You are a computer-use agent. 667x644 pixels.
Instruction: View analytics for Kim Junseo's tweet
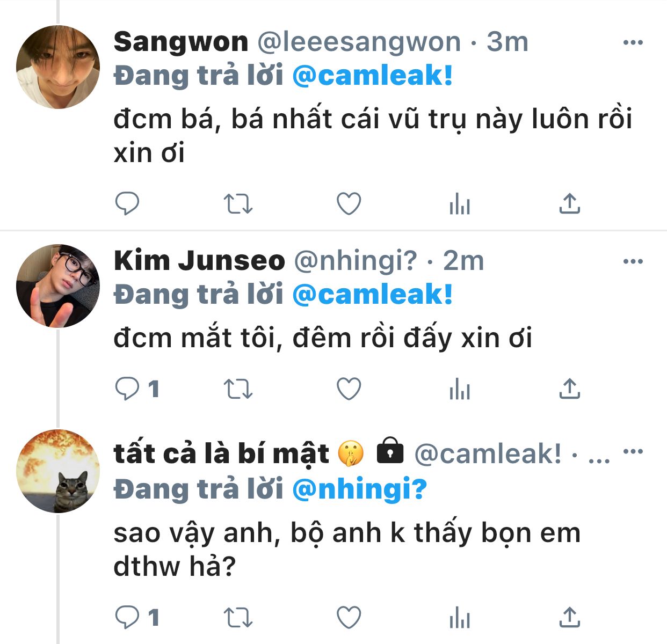coord(459,389)
